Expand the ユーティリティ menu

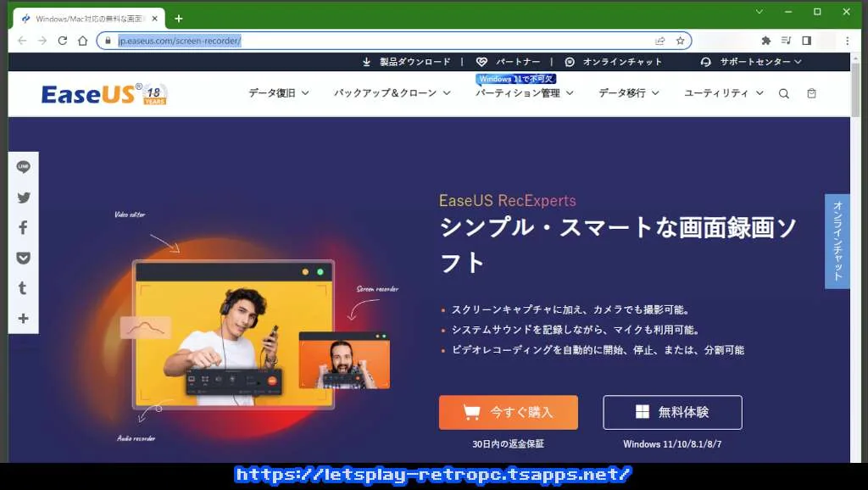tap(724, 93)
